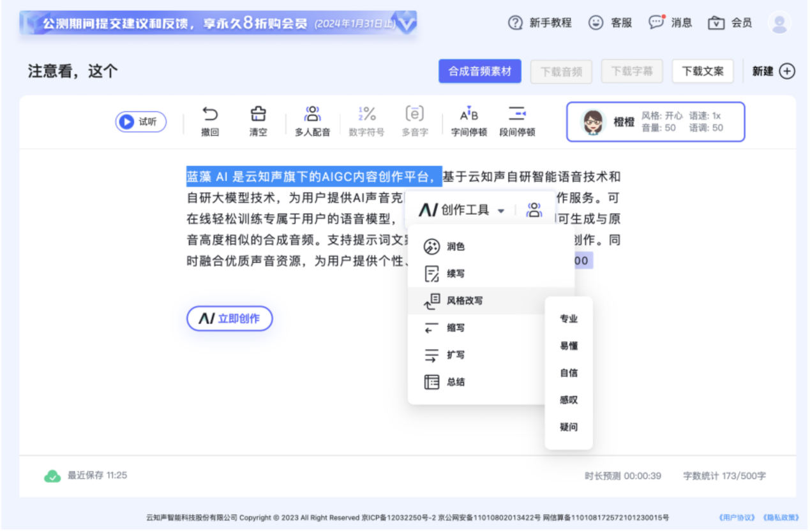Open the 橙橙 voice settings card

656,122
